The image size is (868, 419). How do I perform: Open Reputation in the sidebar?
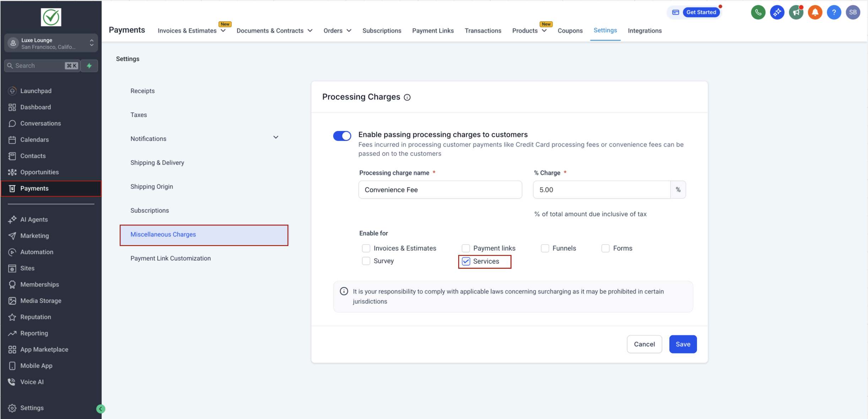click(x=36, y=317)
